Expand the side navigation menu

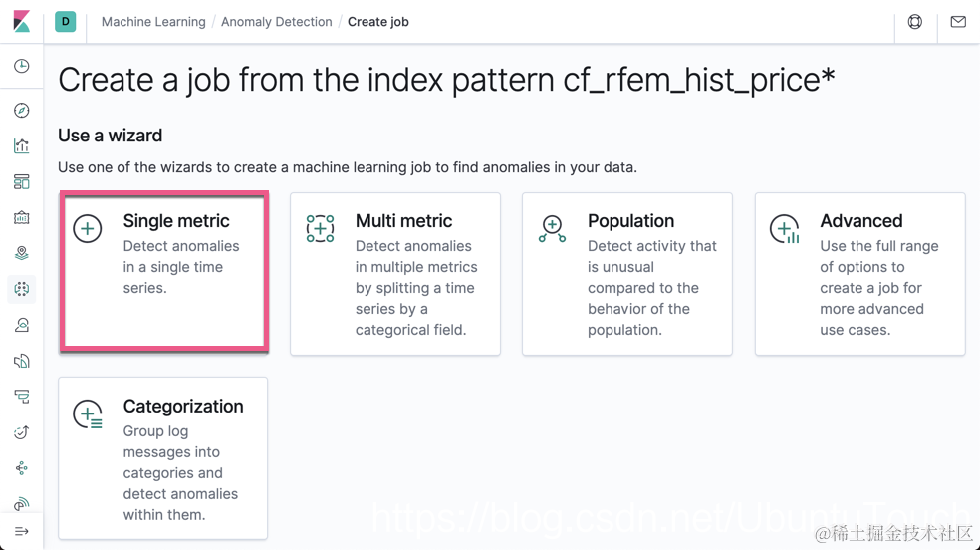(x=21, y=532)
